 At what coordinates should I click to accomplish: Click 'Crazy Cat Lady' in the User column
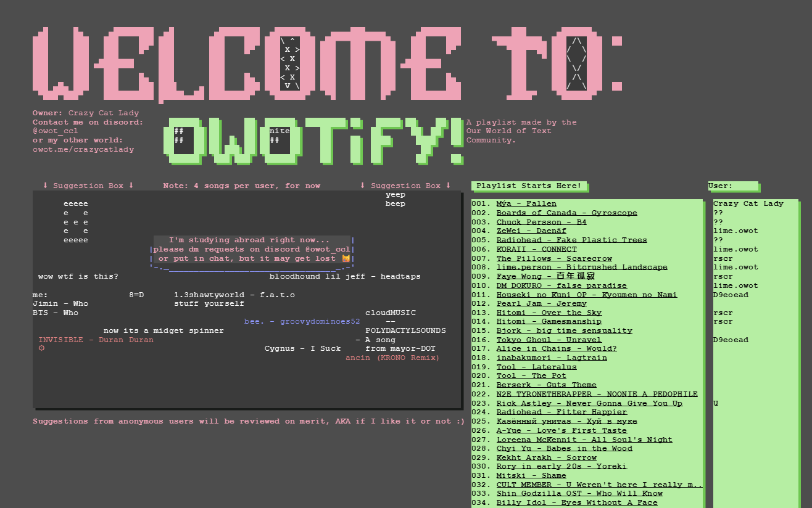[748, 203]
